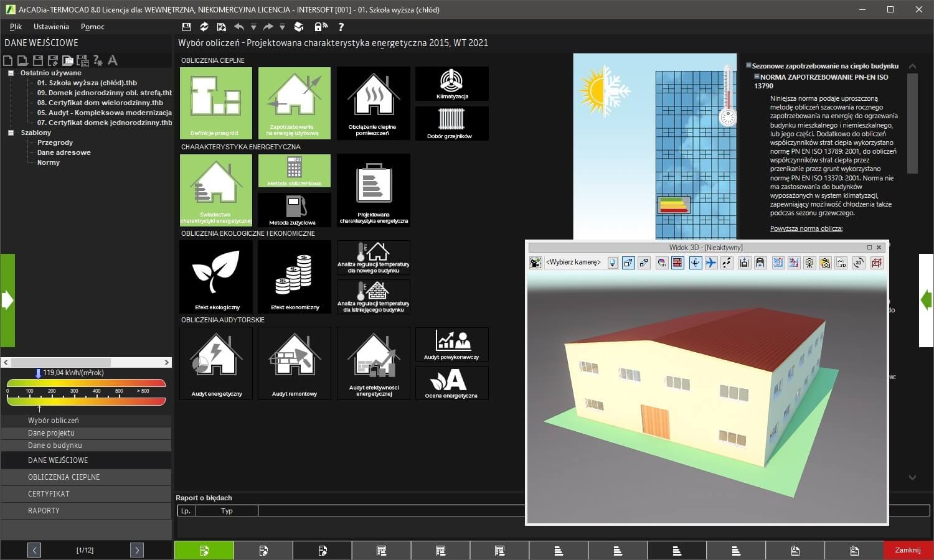Click the new blank project icon
The height and width of the screenshot is (560, 934).
[x=8, y=60]
